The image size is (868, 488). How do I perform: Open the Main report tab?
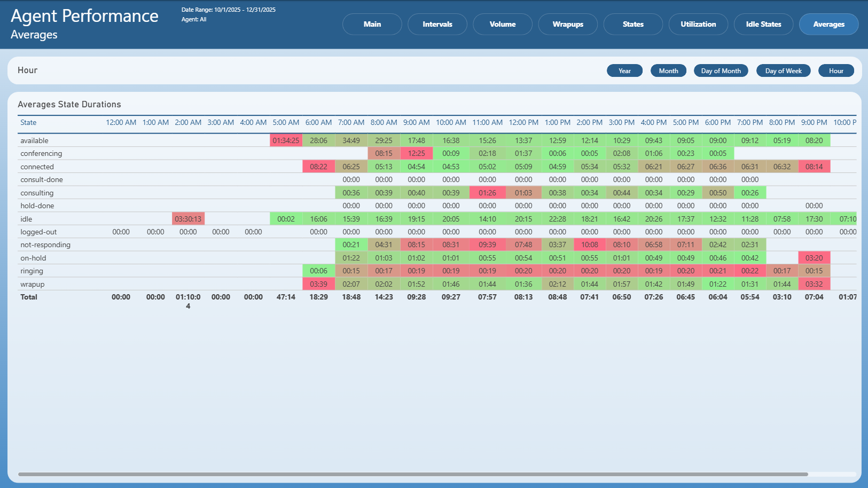[x=372, y=24]
